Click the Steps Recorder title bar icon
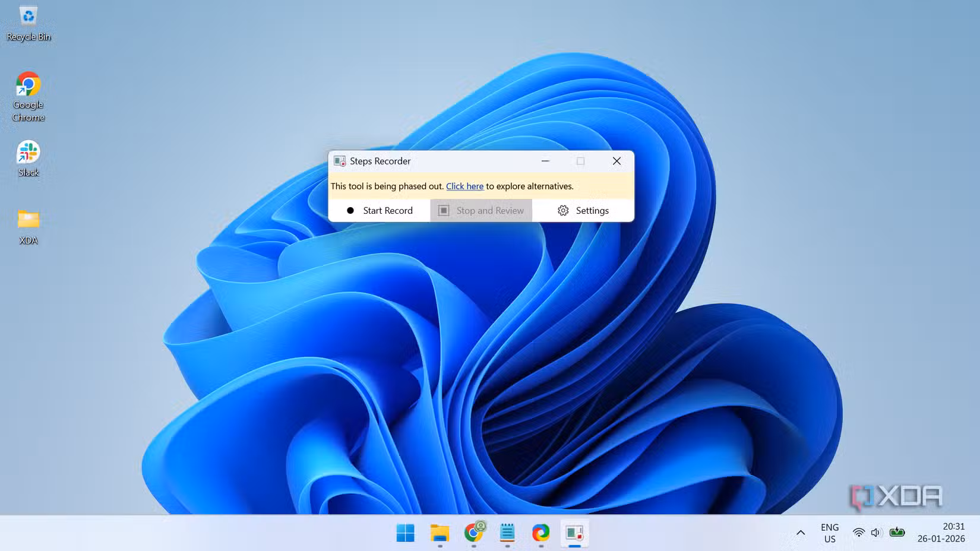980x551 pixels. point(340,161)
